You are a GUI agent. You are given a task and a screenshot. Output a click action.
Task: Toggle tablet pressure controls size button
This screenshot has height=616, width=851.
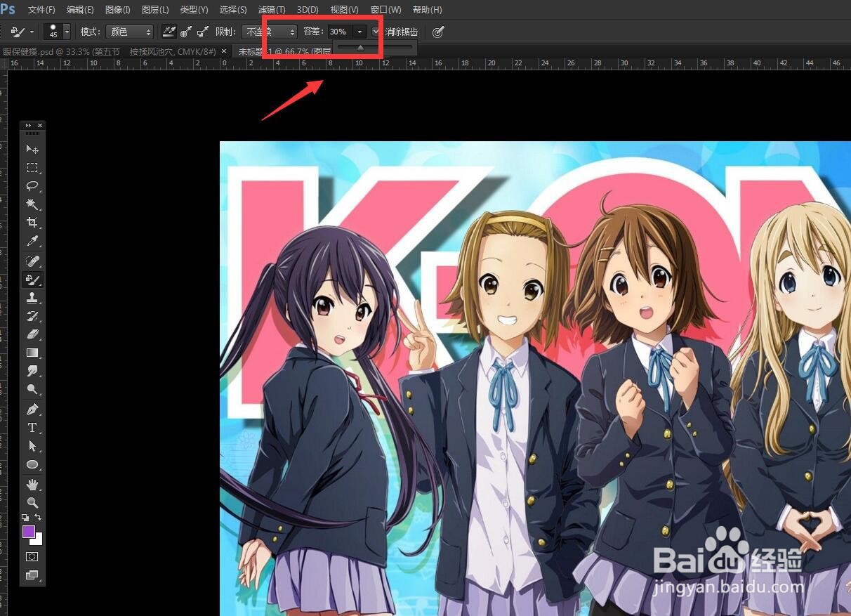(438, 32)
